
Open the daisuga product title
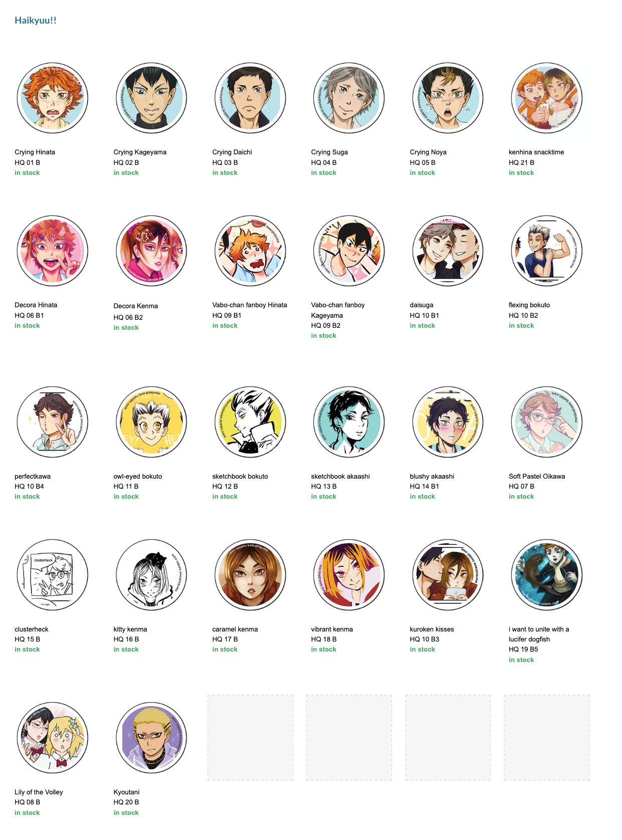click(422, 305)
